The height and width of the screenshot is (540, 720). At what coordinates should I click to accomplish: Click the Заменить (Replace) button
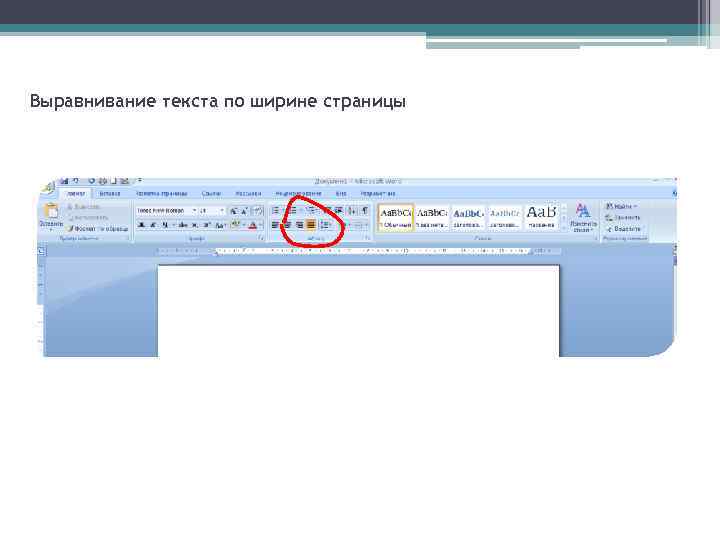coord(623,217)
